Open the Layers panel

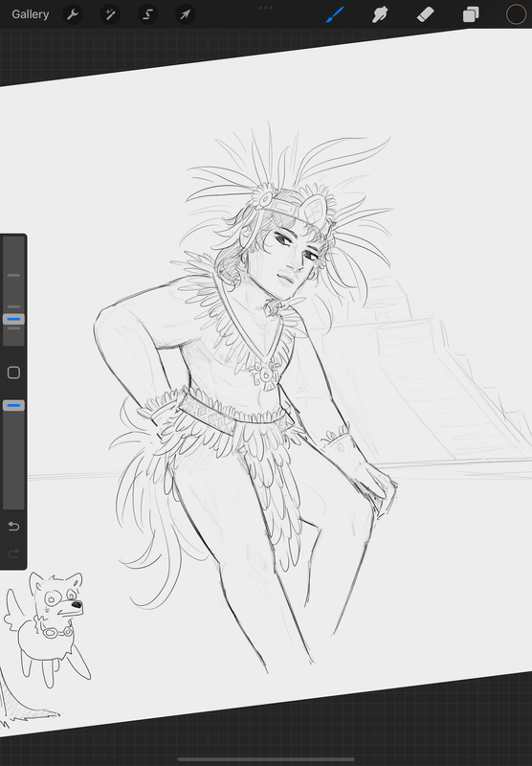[x=471, y=14]
